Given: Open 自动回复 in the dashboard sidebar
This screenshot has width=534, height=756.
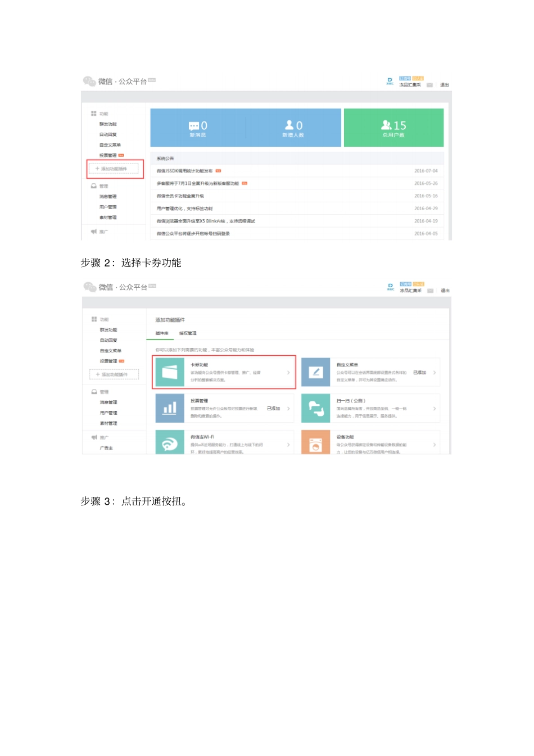Looking at the screenshot, I should 108,135.
